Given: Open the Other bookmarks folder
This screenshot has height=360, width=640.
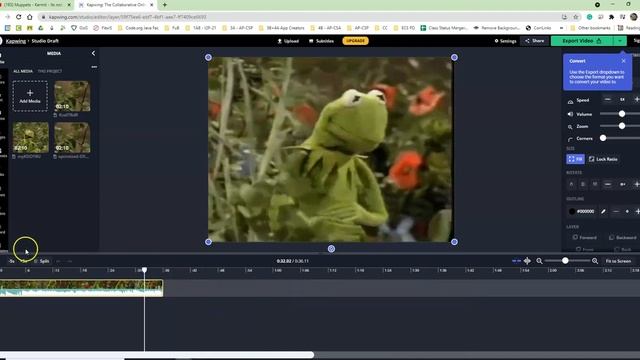Looking at the screenshot, I should coord(590,28).
